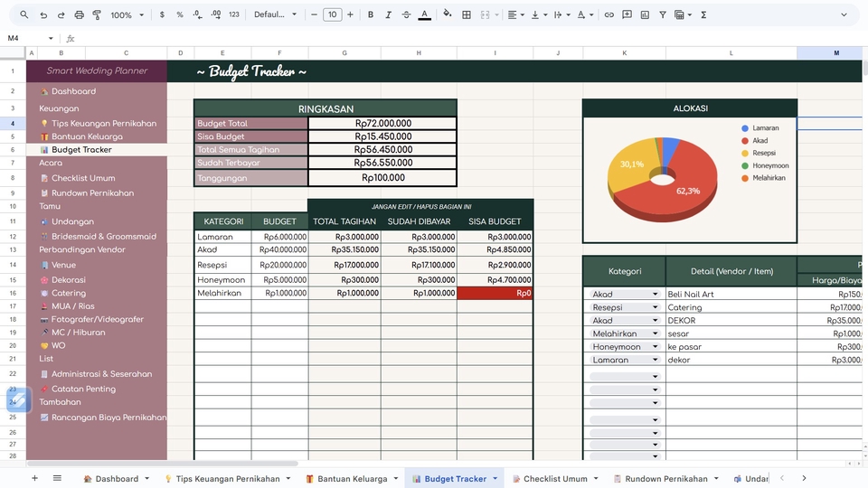Open the Akad category dropdown in row 16
868x488 pixels.
[x=655, y=295]
